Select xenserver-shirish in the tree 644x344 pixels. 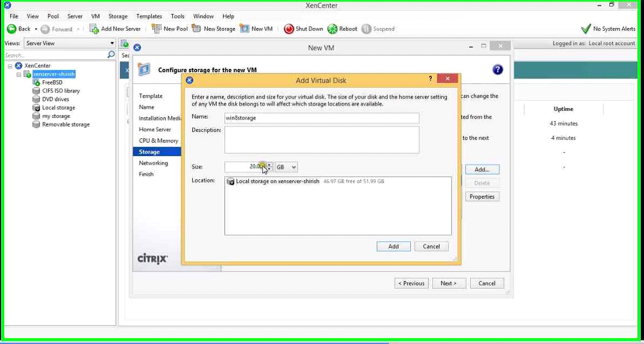[x=54, y=74]
